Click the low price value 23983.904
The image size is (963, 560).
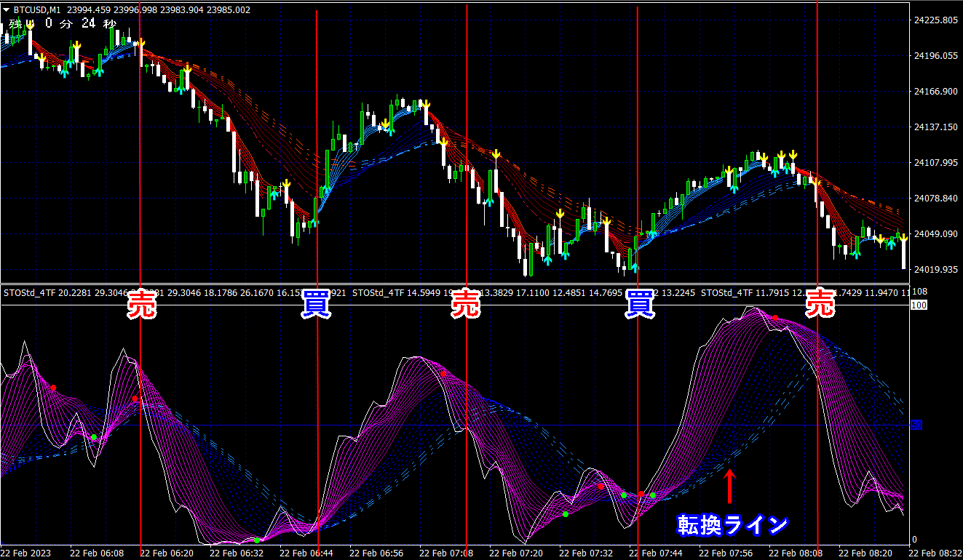[x=182, y=9]
